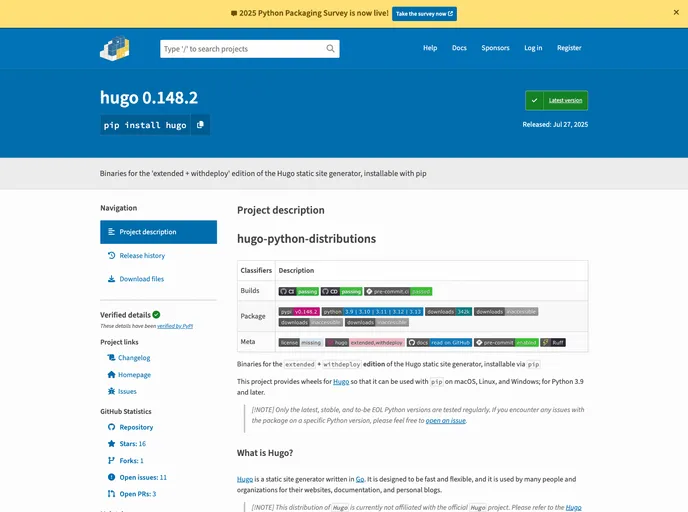Click the pre-commit enabled badge

(x=506, y=343)
